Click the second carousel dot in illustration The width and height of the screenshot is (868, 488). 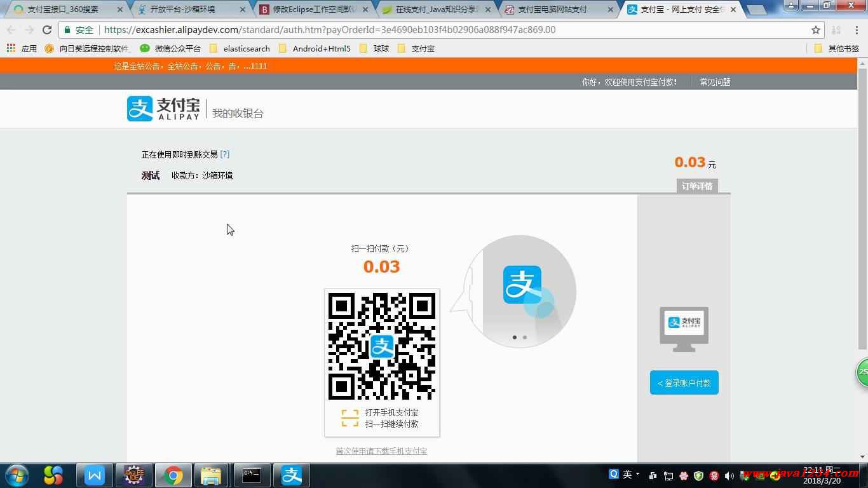click(524, 337)
